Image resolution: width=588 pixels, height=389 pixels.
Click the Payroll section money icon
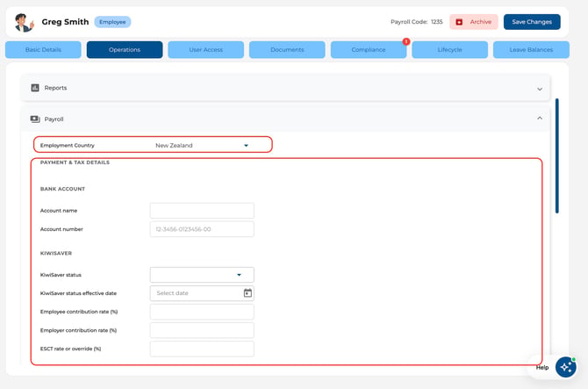[x=35, y=119]
